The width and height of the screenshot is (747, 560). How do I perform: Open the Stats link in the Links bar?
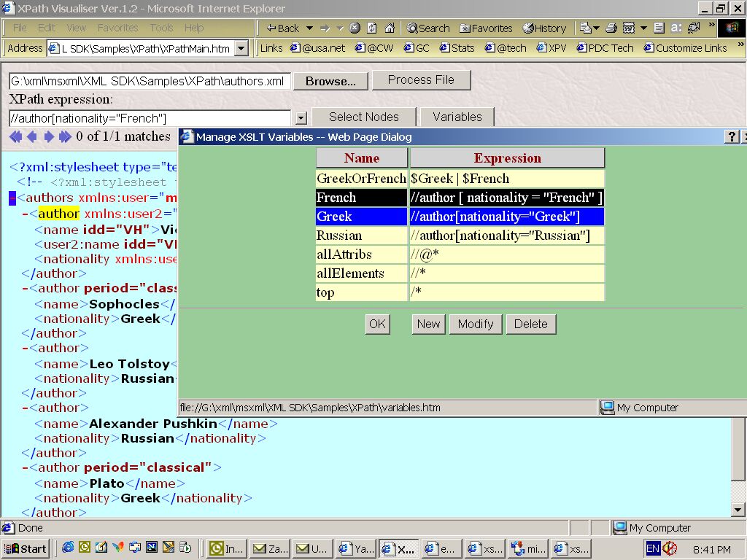(457, 48)
